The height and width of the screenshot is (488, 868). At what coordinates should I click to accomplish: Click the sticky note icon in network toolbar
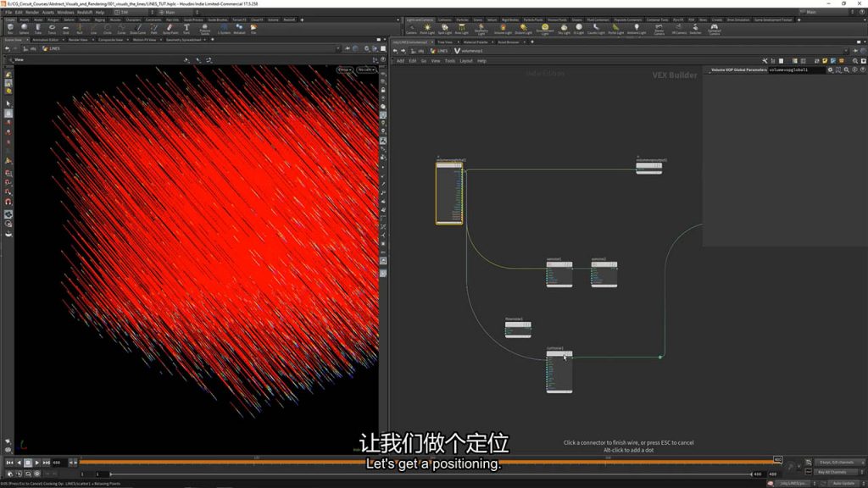825,61
